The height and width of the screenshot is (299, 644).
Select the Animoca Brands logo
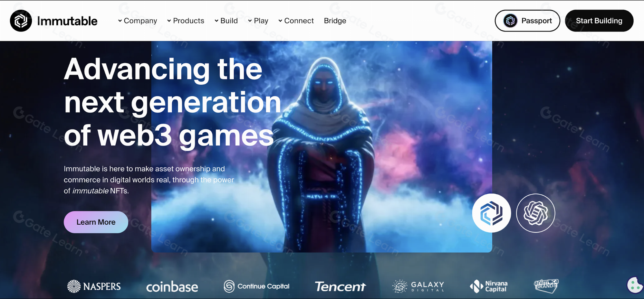[546, 286]
